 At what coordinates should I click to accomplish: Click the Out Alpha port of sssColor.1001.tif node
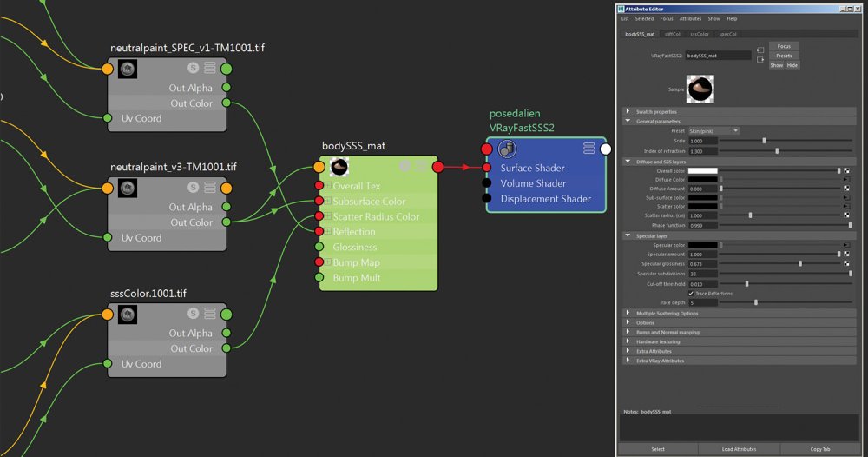[x=227, y=333]
